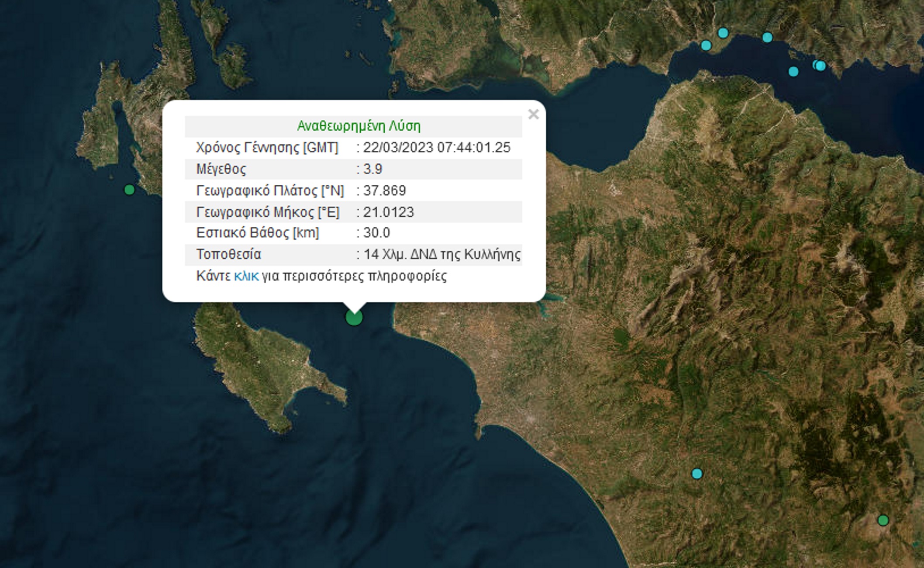This screenshot has width=924, height=568.
Task: Click the 'Μέγεθος' row label
Action: tap(221, 169)
